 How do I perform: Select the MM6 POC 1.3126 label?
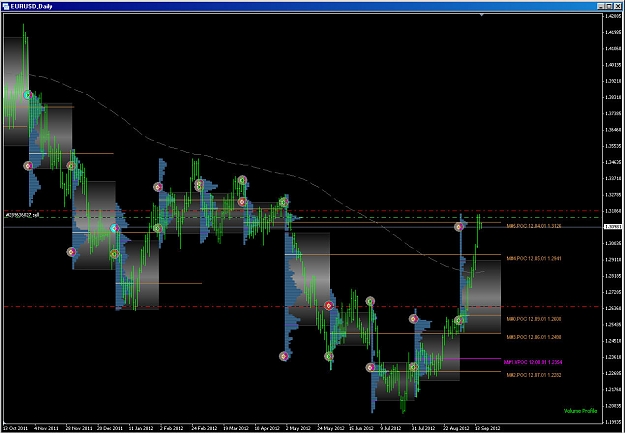tap(534, 226)
